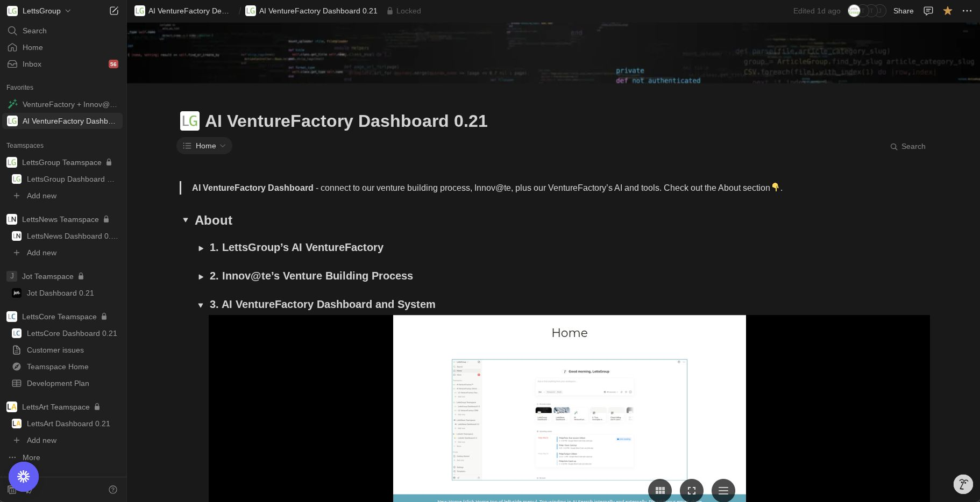
Task: Click the LettsGroup Teamspace lock icon
Action: coord(109,162)
